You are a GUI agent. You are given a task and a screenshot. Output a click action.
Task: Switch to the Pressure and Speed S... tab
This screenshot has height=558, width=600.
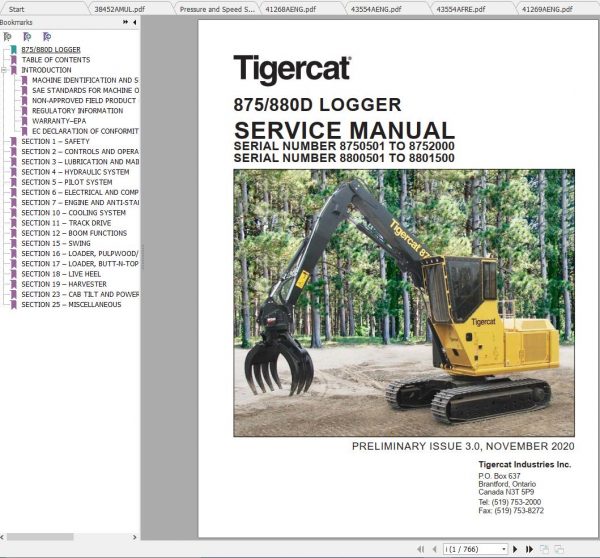point(217,9)
